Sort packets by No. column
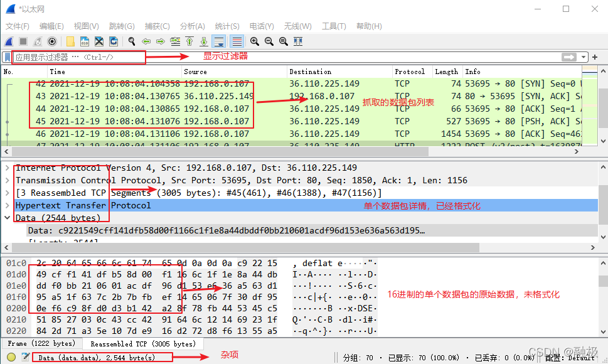 (x=24, y=72)
